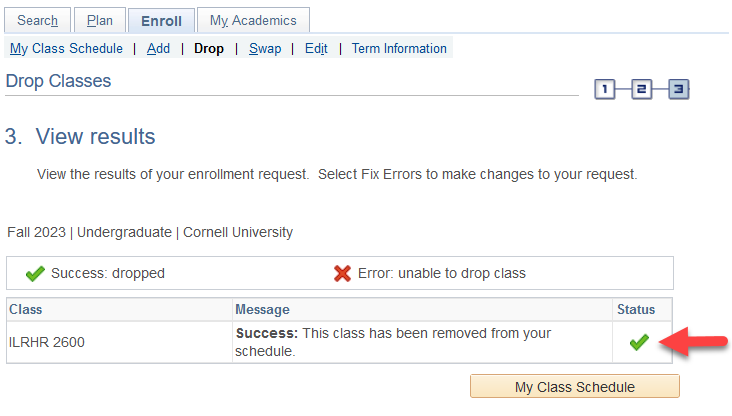Image resolution: width=732 pixels, height=416 pixels.
Task: Open the Swap classes link
Action: tap(265, 48)
